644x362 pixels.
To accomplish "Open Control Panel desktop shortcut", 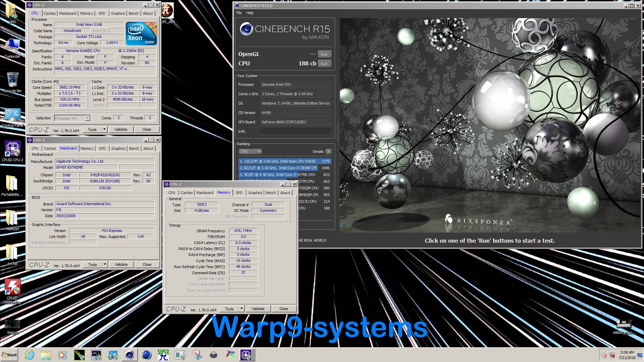I will (x=12, y=117).
